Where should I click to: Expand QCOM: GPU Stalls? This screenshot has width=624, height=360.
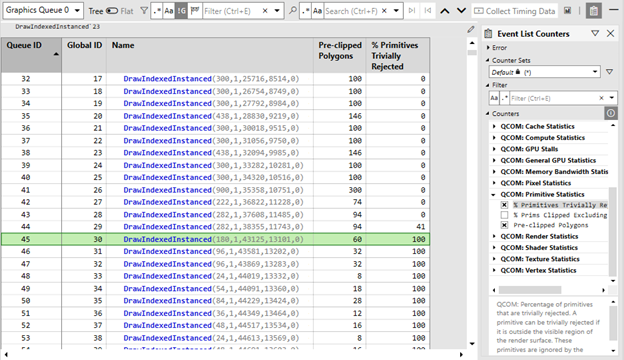(x=494, y=149)
